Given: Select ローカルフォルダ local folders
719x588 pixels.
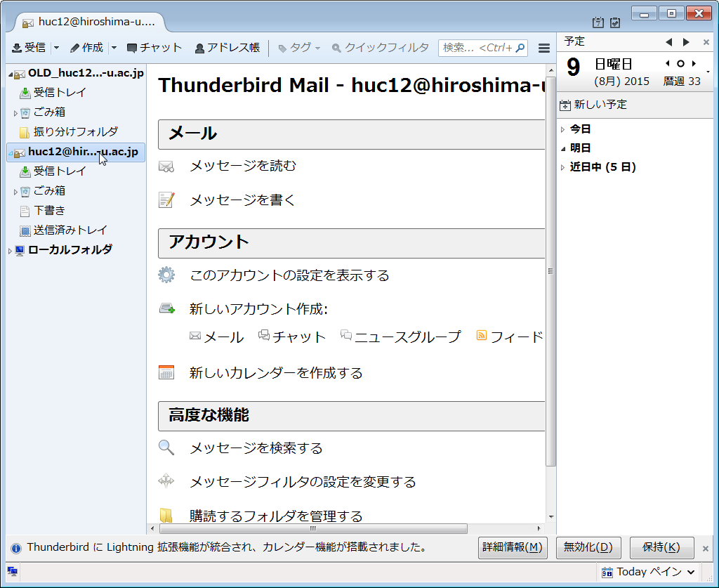Looking at the screenshot, I should click(70, 250).
